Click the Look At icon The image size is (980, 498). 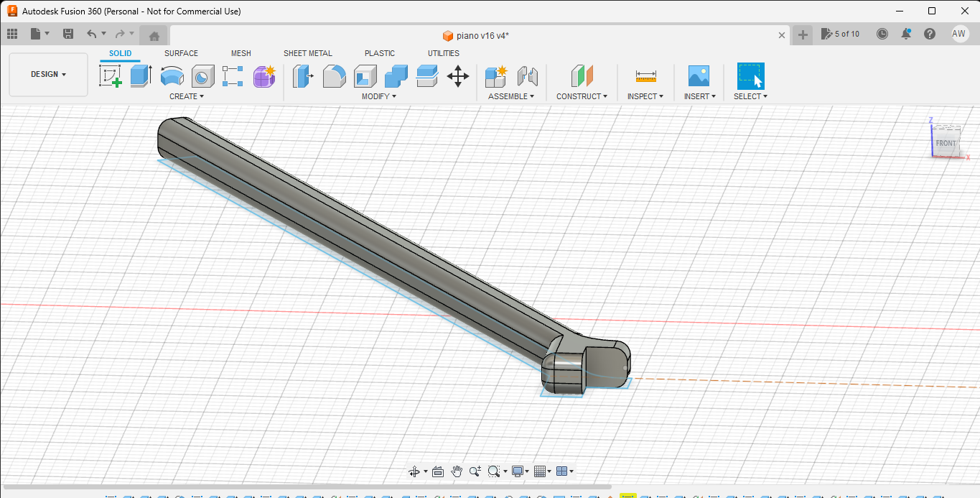tap(438, 471)
